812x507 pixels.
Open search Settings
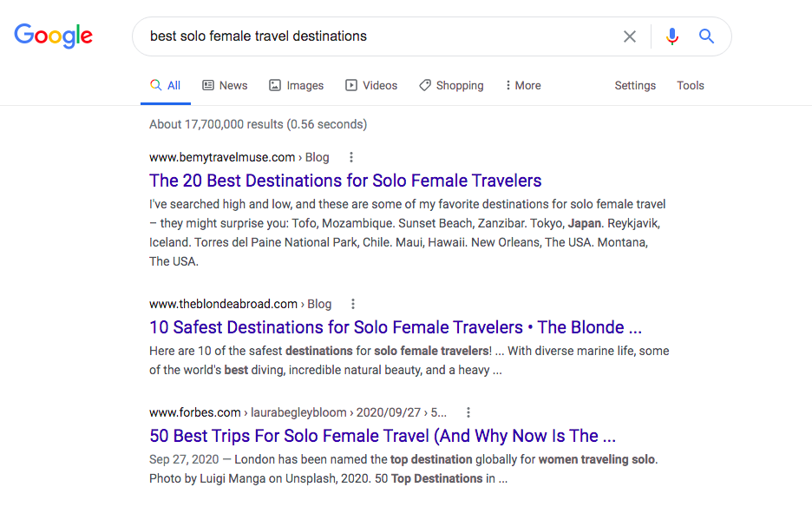[x=635, y=86]
